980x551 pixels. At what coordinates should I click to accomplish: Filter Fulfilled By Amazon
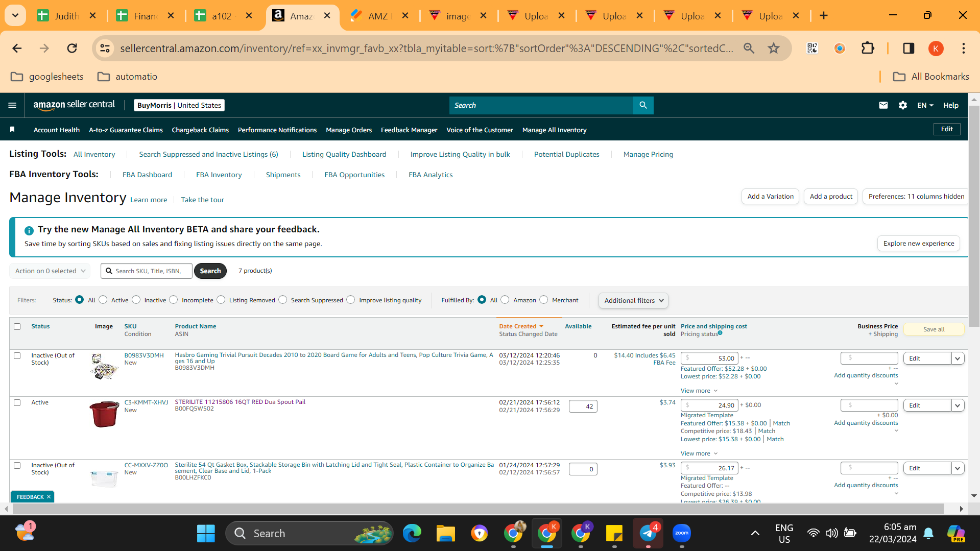pos(505,300)
